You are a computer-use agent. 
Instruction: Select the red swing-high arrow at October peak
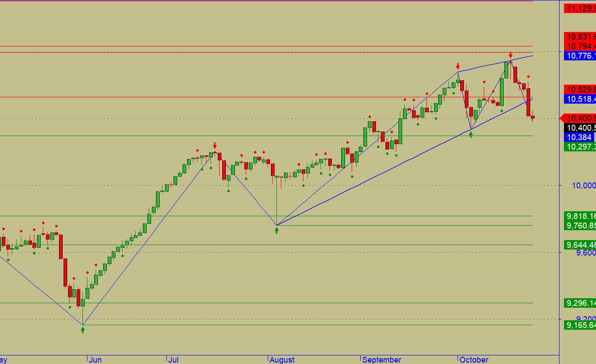click(510, 55)
